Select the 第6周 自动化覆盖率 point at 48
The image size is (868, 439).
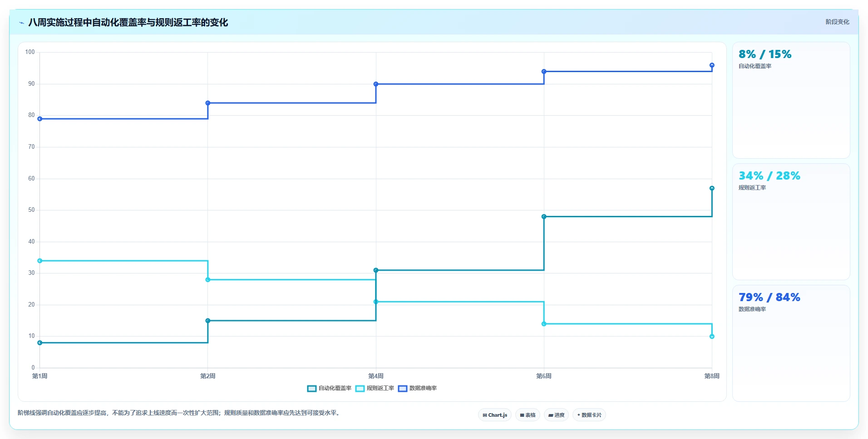coord(544,217)
